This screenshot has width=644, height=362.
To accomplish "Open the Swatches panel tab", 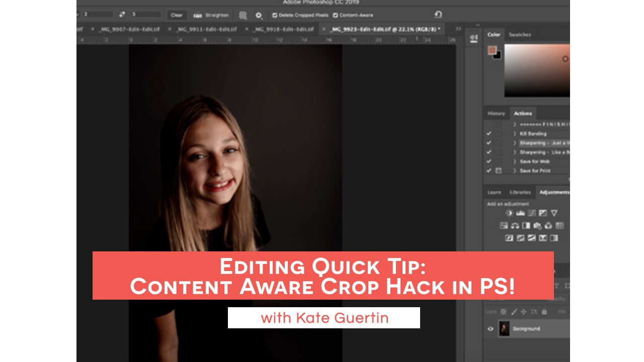I will click(x=520, y=35).
